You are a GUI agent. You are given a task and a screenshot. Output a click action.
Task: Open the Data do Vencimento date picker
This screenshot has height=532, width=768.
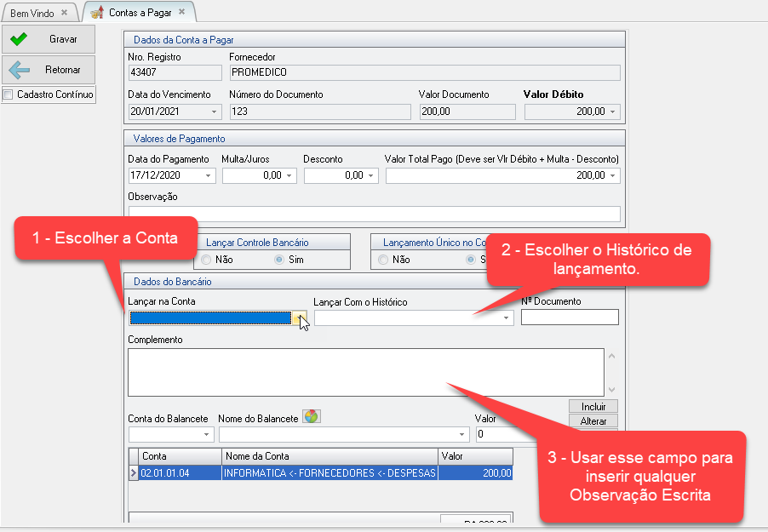(213, 112)
